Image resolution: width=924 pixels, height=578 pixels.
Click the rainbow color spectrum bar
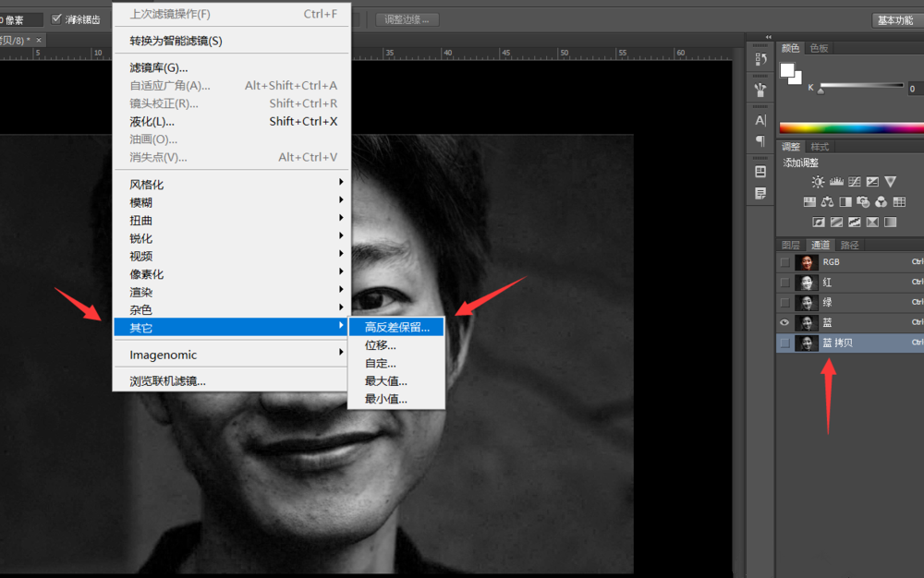click(850, 128)
